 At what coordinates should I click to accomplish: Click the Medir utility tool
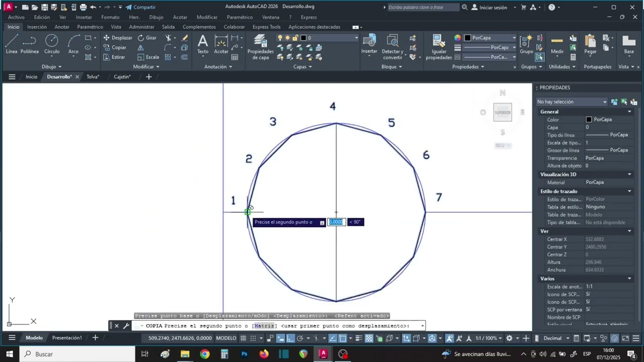557,44
